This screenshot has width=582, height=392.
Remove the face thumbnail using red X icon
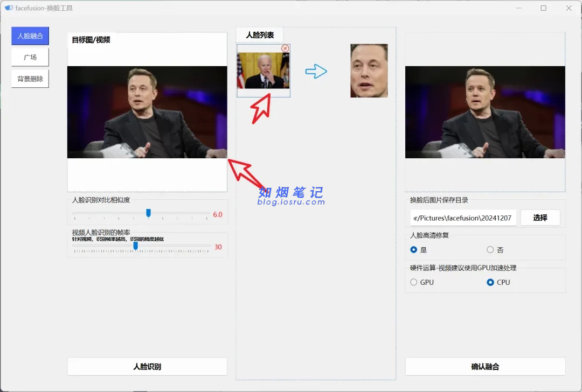[x=285, y=48]
